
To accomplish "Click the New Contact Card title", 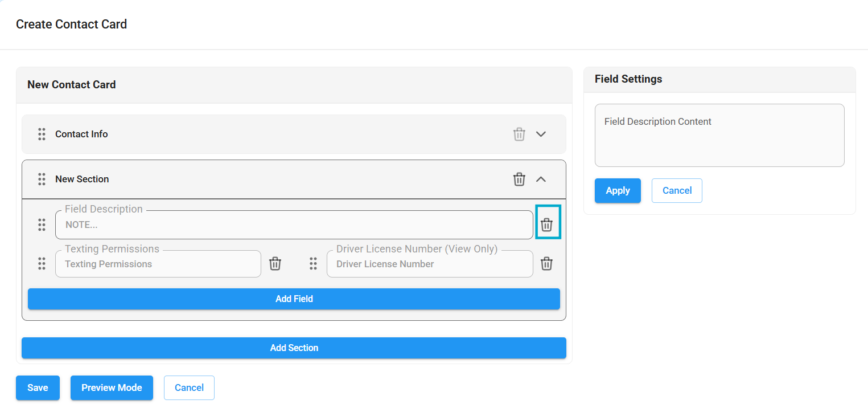I will [72, 84].
